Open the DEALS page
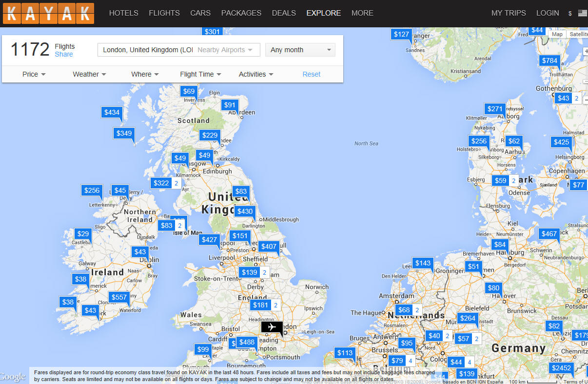Viewport: 588px width, 384px height. (x=284, y=13)
